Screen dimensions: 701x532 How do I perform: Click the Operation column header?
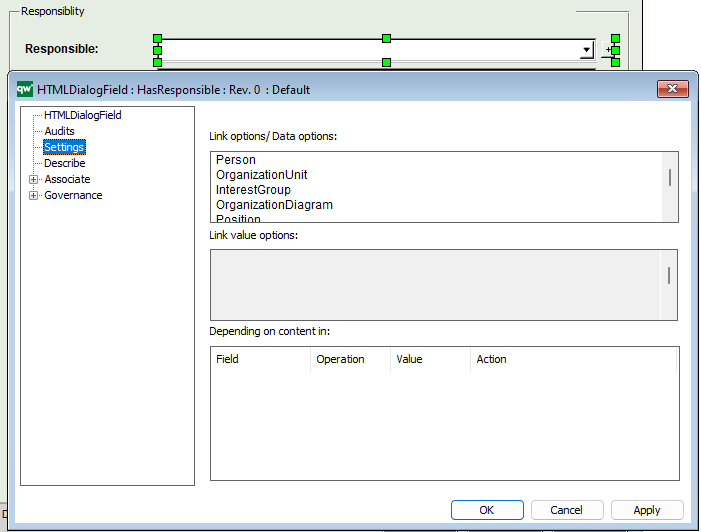click(x=340, y=359)
